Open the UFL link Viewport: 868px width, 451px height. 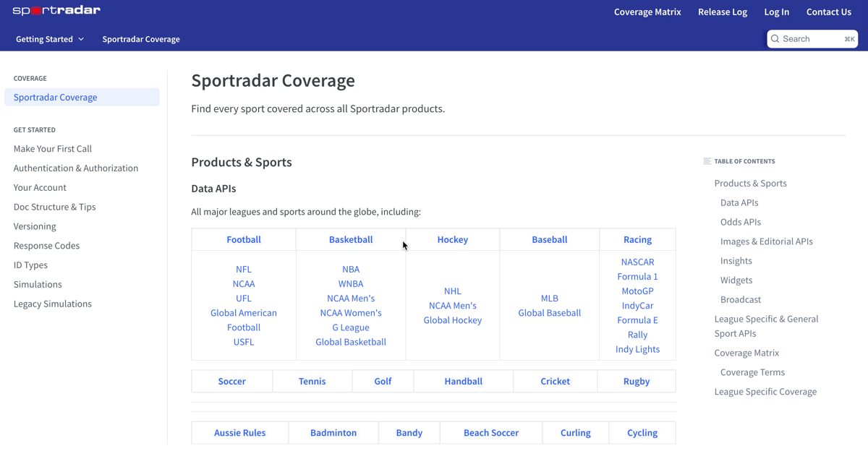(244, 298)
